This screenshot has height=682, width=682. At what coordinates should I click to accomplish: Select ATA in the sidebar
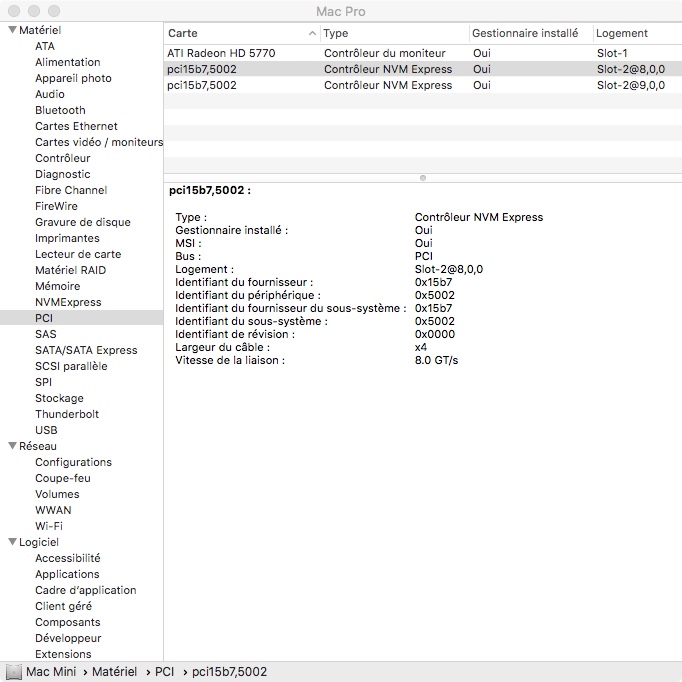tap(45, 46)
